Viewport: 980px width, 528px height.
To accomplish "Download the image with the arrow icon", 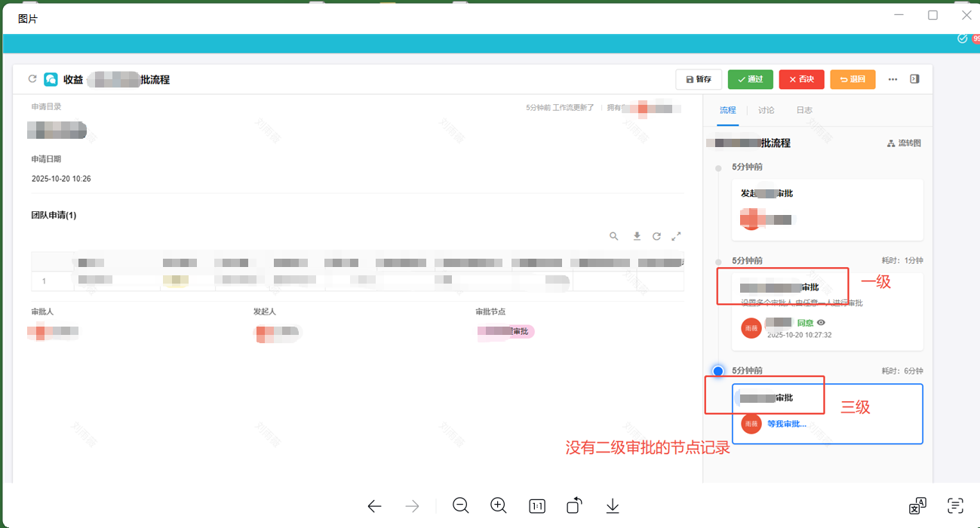I will click(x=613, y=506).
